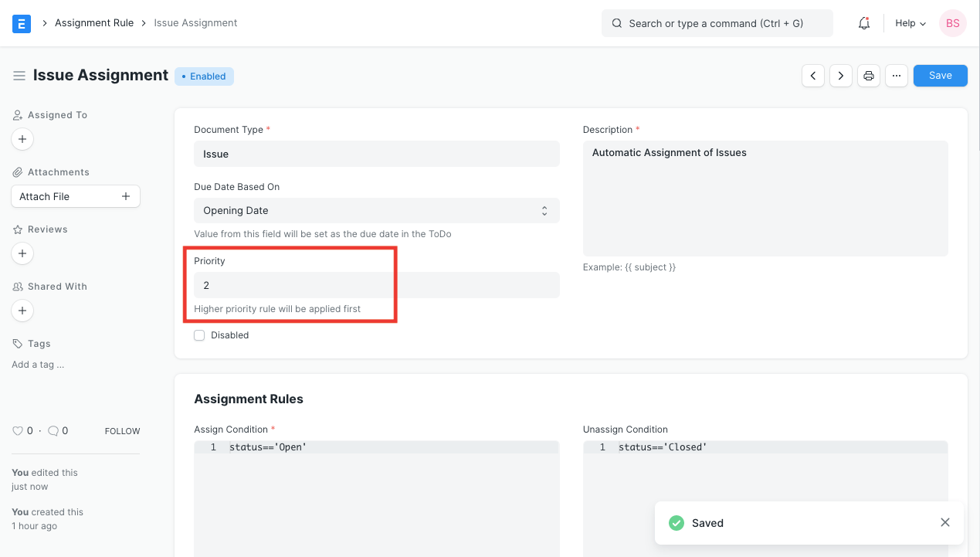Add an assignee under Assigned To

(x=22, y=140)
